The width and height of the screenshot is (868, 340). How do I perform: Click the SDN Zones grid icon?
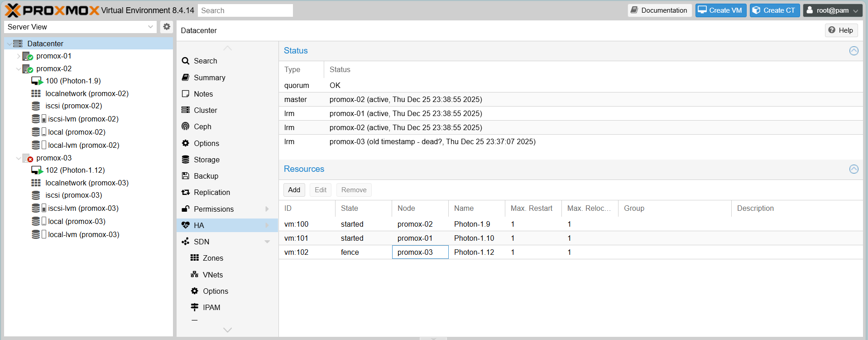coord(195,258)
